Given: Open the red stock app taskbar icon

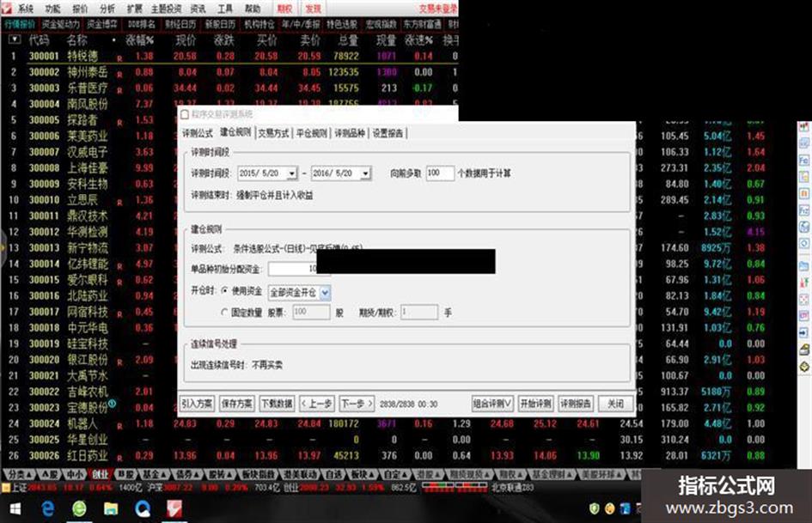Looking at the screenshot, I should click(174, 509).
